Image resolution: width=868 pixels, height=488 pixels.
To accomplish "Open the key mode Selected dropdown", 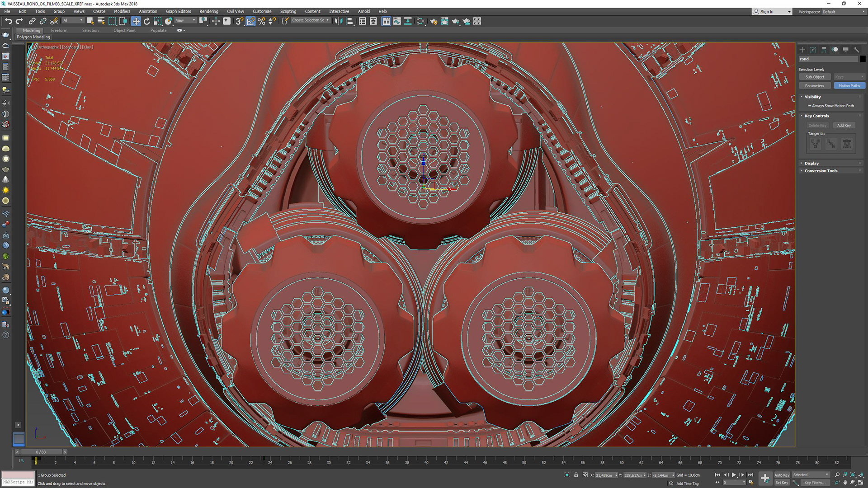I will [811, 475].
